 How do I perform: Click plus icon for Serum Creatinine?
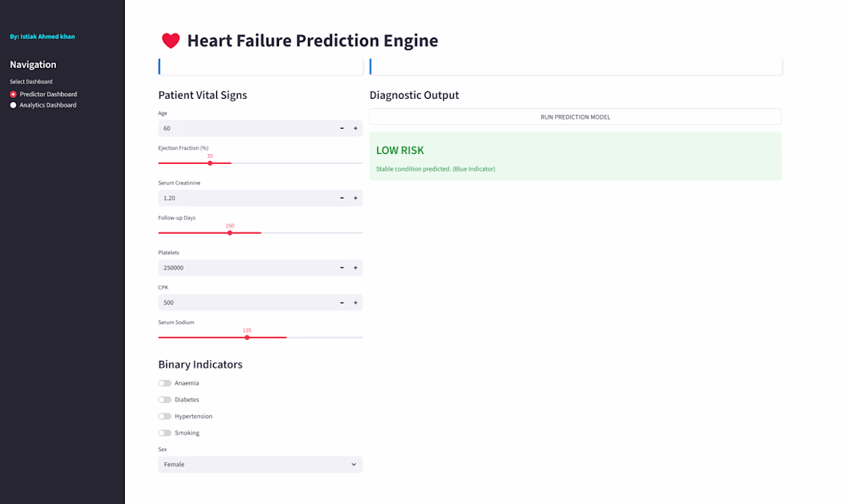tap(356, 198)
